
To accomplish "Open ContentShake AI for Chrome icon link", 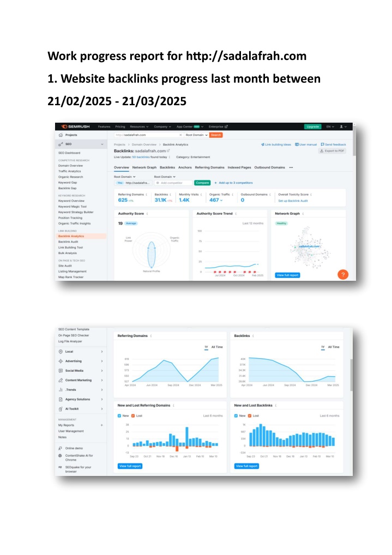I will pos(60,456).
